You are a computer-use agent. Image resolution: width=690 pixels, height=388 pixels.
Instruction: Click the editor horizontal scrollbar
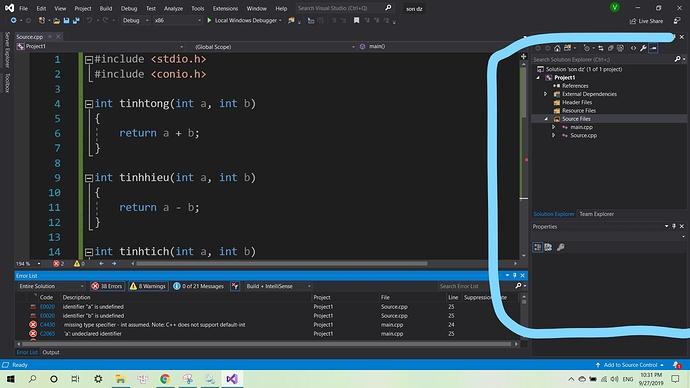click(x=282, y=264)
